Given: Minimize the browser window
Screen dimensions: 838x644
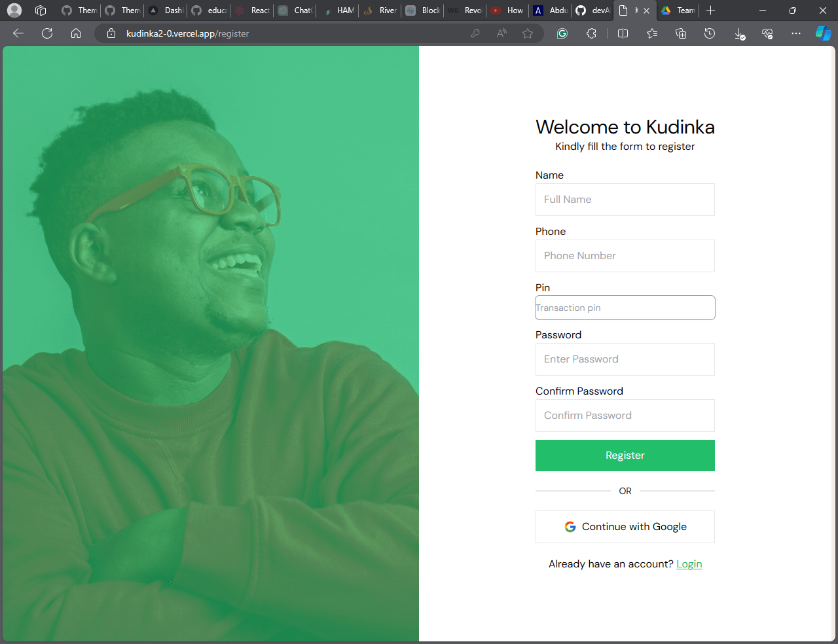Looking at the screenshot, I should click(763, 10).
